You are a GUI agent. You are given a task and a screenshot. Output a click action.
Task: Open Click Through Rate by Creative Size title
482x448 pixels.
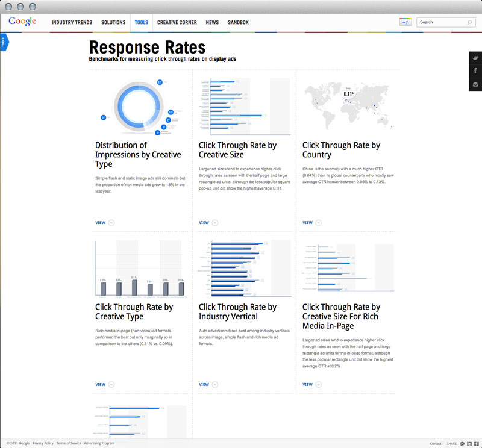pos(237,150)
